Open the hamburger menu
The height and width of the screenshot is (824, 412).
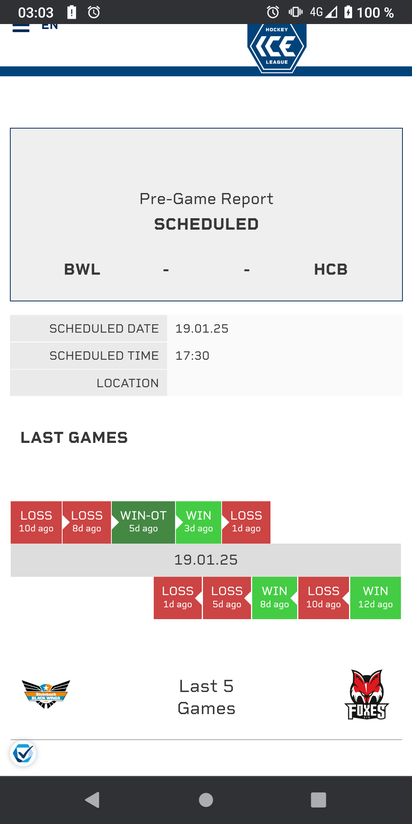21,27
